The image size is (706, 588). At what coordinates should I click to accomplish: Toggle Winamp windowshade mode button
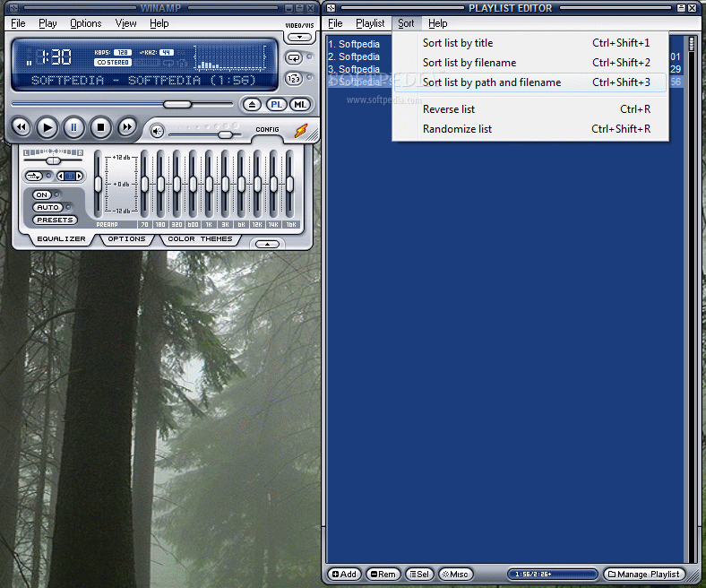(x=299, y=8)
